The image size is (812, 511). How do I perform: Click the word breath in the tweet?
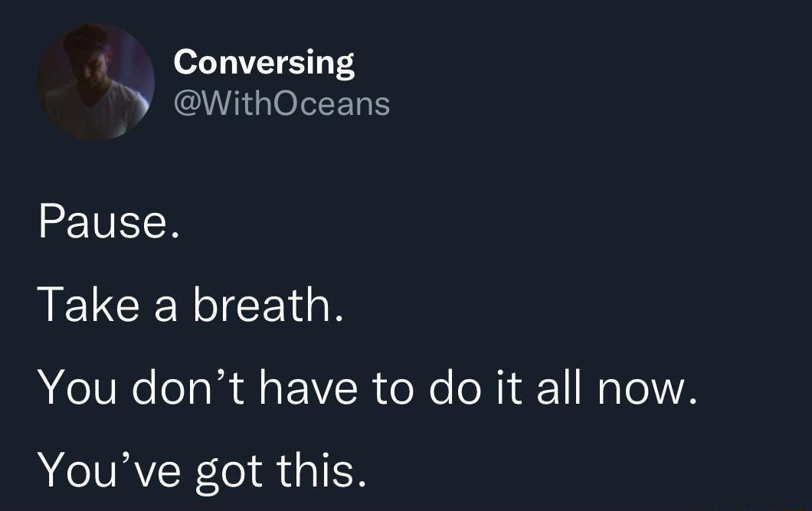[x=264, y=306]
